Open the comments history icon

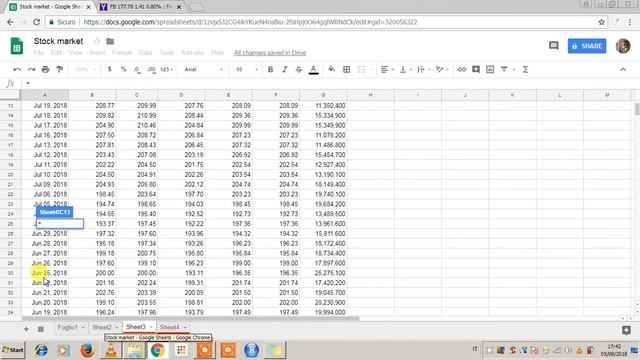point(553,46)
